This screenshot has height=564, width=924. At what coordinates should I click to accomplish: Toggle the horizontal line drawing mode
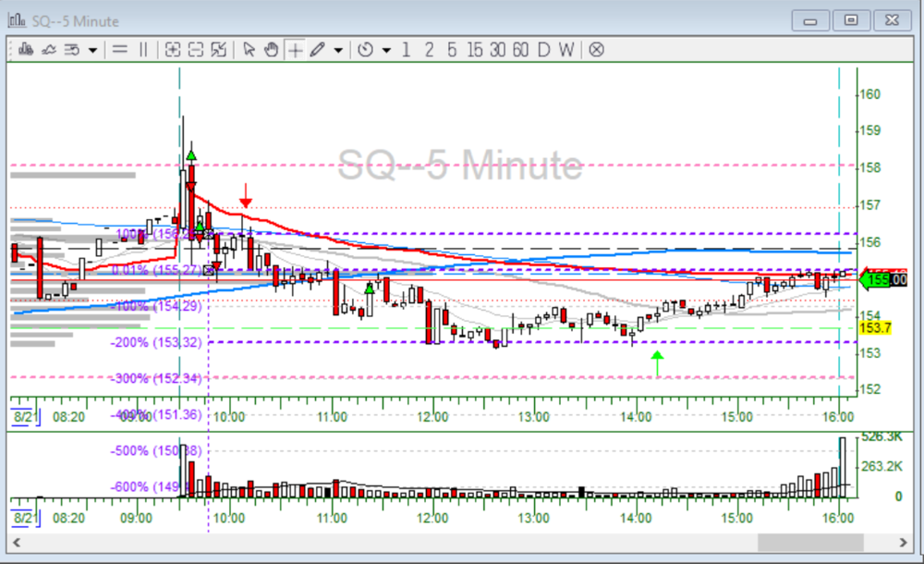(119, 50)
